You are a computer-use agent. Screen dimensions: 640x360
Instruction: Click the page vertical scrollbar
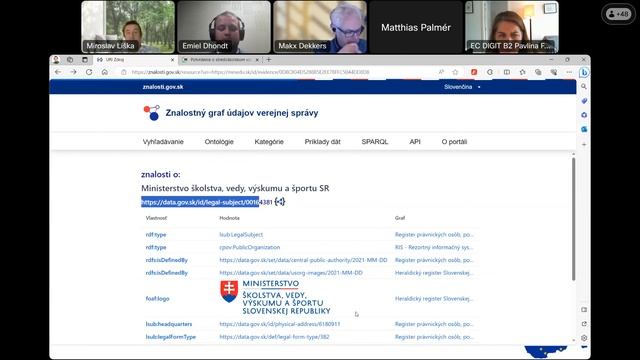573,219
